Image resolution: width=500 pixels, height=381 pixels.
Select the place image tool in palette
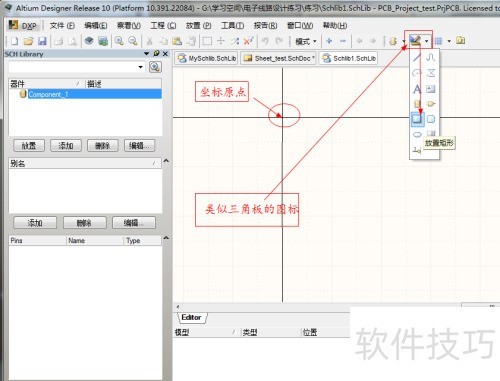(x=431, y=89)
